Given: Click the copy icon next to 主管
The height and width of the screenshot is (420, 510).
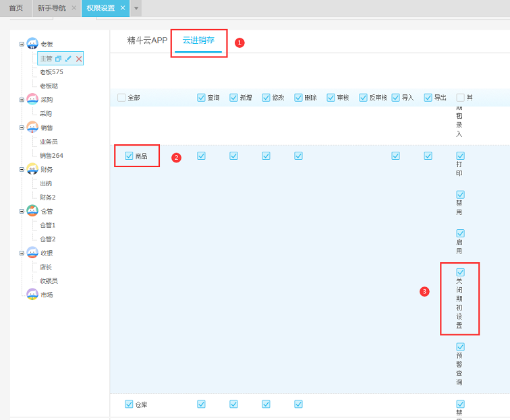Looking at the screenshot, I should pos(58,59).
